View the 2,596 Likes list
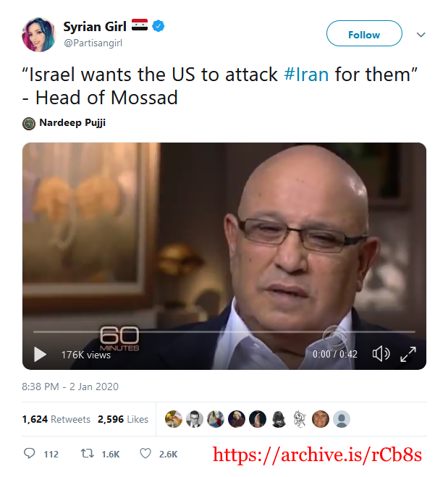 (123, 419)
